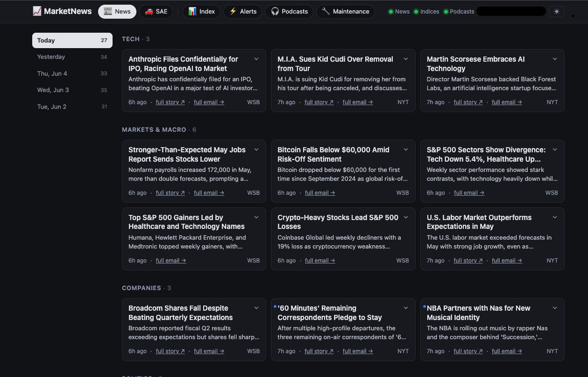Open full story for U.S. Labor Market article

(468, 261)
